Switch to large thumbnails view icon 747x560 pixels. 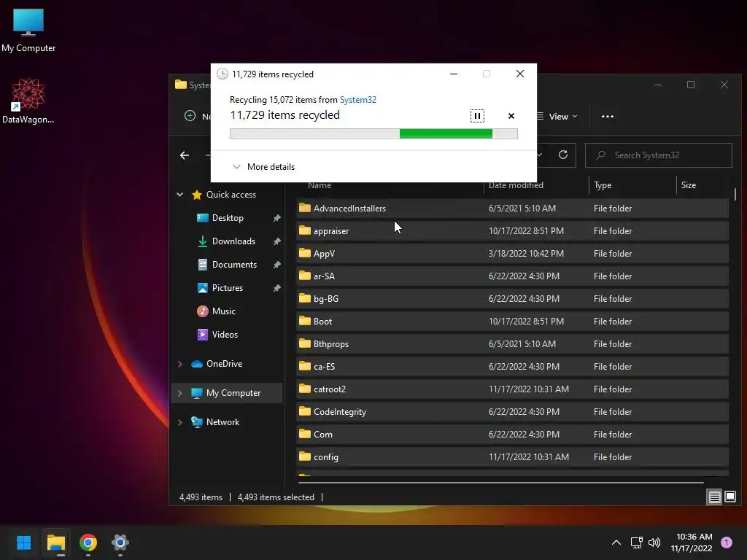(729, 497)
